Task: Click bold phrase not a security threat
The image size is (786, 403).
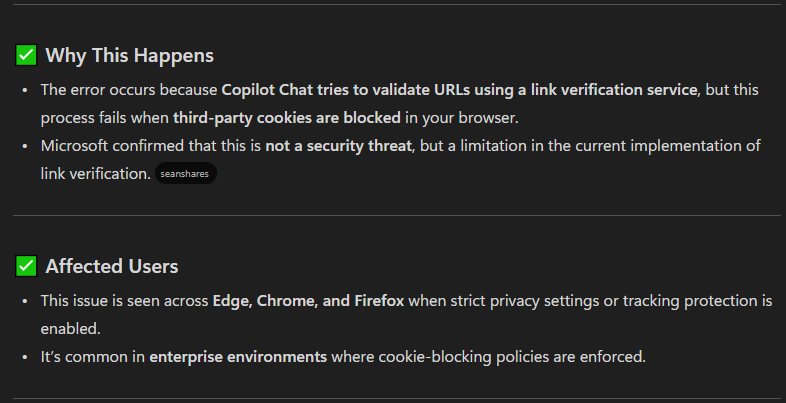Action: tap(338, 146)
